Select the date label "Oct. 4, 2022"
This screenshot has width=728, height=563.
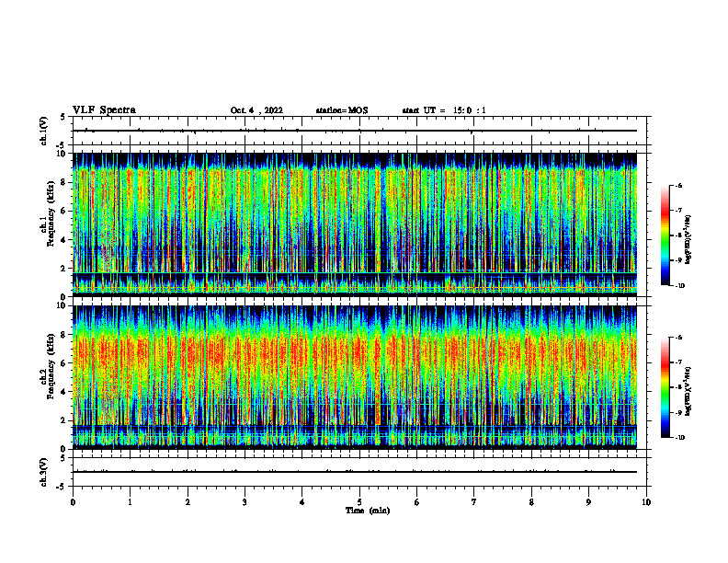(x=256, y=110)
